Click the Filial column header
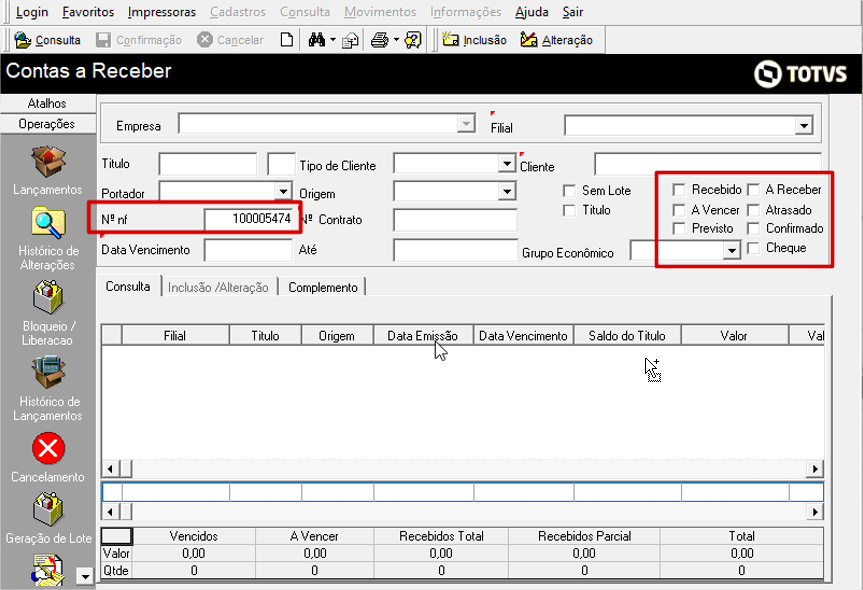 tap(175, 336)
